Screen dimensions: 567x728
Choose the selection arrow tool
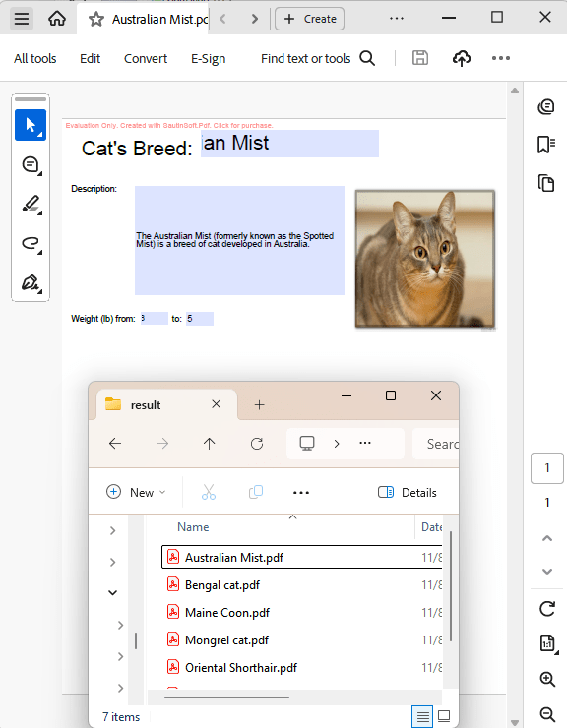(x=31, y=125)
